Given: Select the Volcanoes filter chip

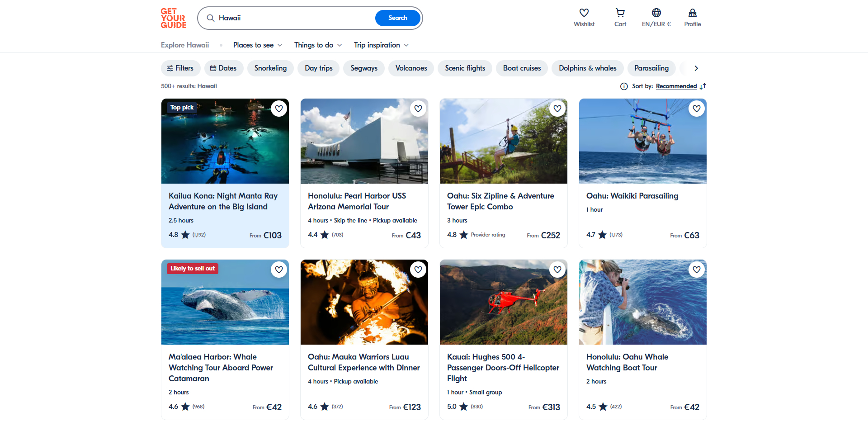Looking at the screenshot, I should tap(411, 68).
